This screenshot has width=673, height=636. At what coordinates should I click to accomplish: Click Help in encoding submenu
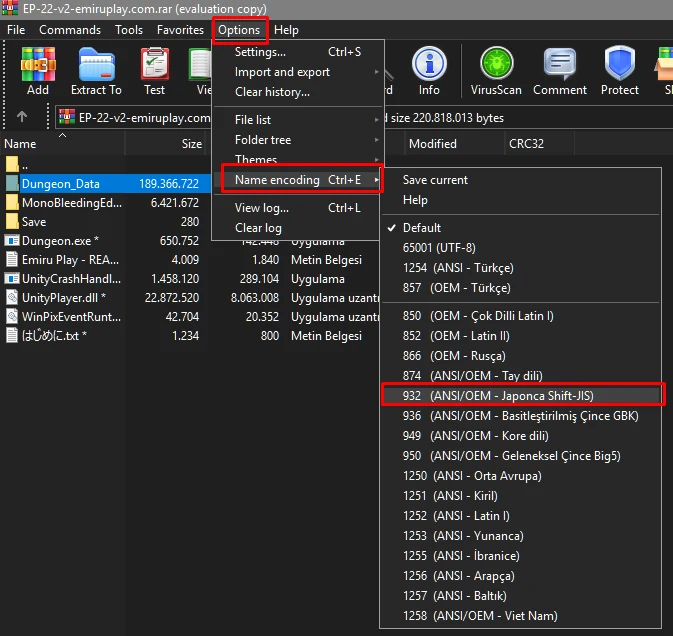520,200
